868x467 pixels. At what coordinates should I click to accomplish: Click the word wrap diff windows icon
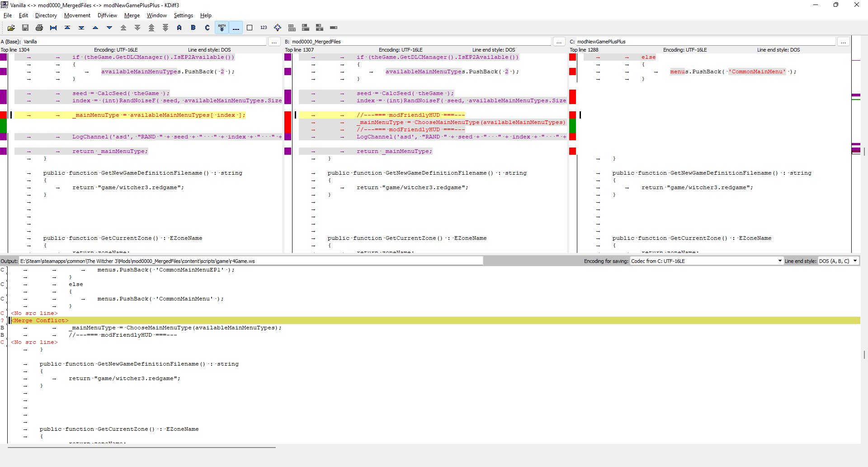pos(278,28)
